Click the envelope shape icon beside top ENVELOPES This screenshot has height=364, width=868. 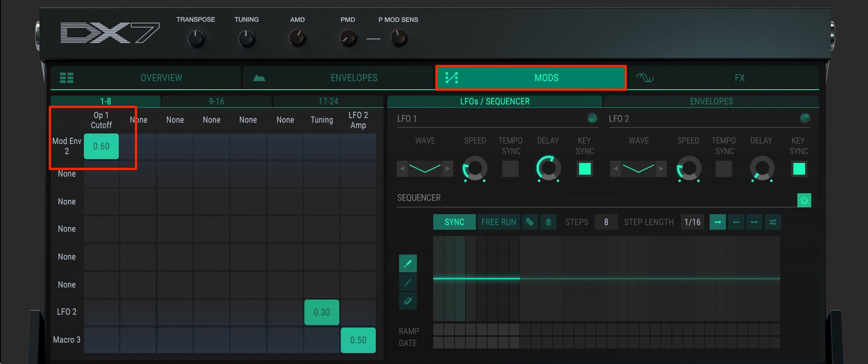pos(259,78)
